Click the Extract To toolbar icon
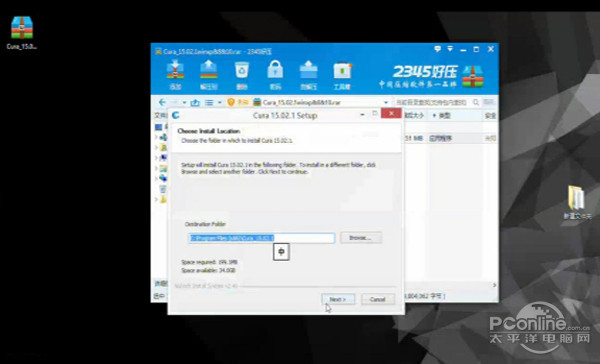 coord(209,75)
